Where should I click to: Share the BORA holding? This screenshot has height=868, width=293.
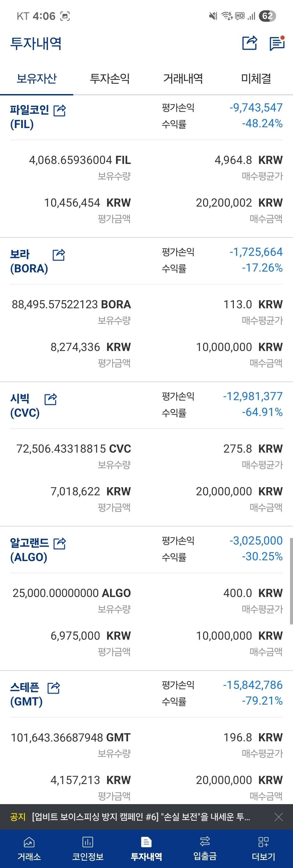pyautogui.click(x=59, y=255)
